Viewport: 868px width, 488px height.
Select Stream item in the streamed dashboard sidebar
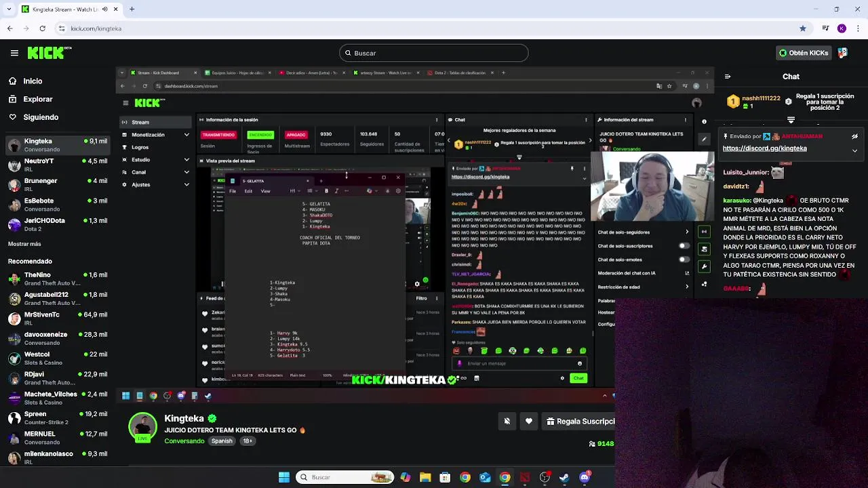point(155,122)
